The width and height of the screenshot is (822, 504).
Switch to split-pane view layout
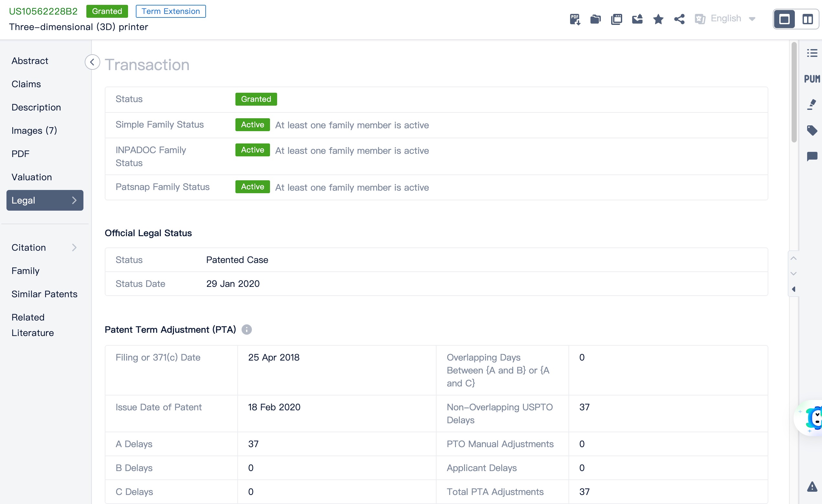(807, 19)
